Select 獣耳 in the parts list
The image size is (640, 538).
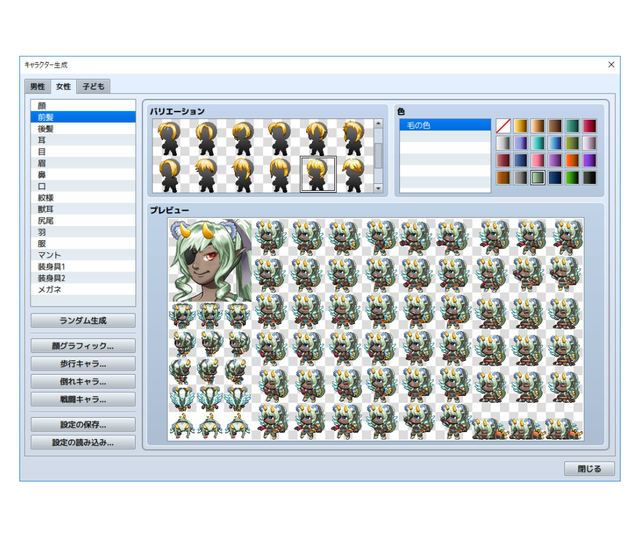point(83,209)
